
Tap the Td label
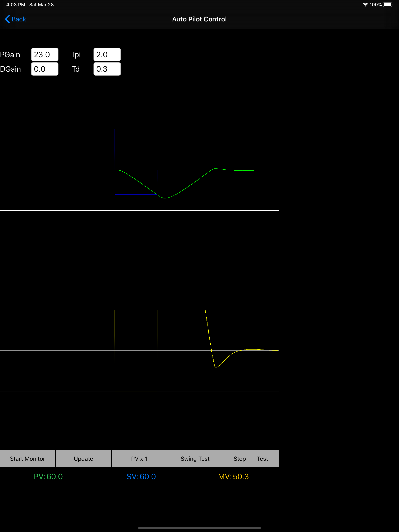[x=76, y=69]
